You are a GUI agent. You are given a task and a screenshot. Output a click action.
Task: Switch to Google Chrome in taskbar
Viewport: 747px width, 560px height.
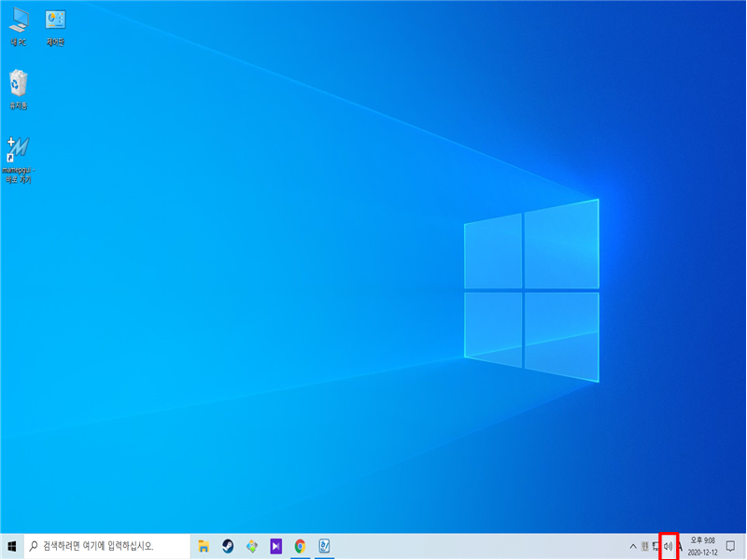point(300,546)
